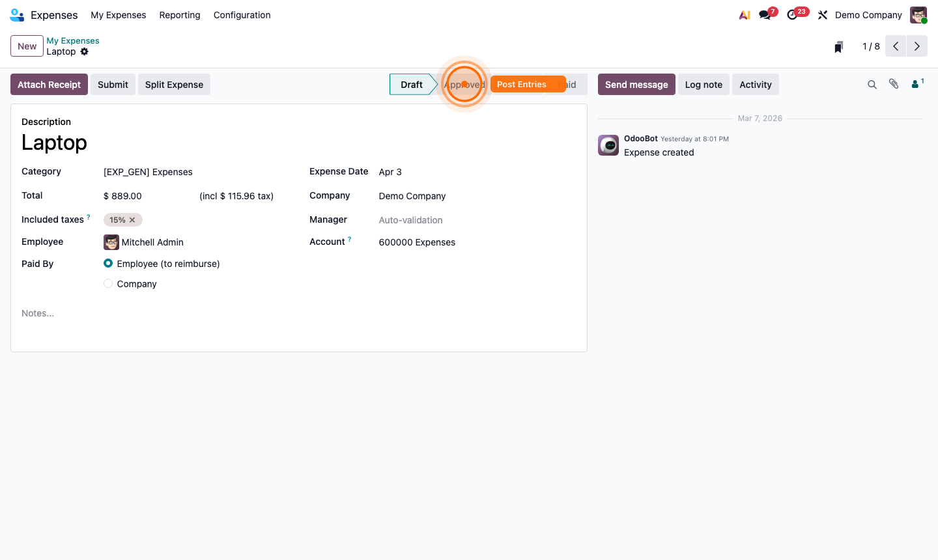Click the developer tools wrench icon
Screen dimensions: 938x560
tap(822, 14)
